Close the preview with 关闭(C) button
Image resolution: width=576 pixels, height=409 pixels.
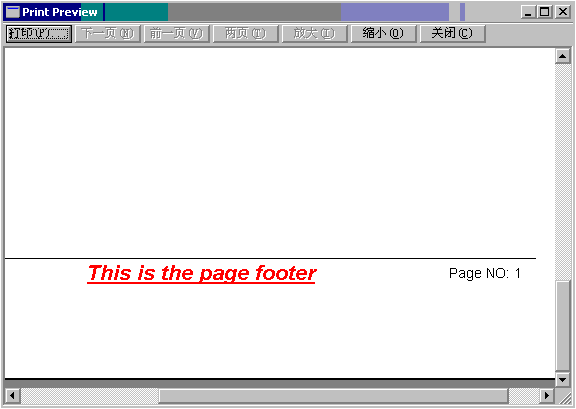coord(453,34)
